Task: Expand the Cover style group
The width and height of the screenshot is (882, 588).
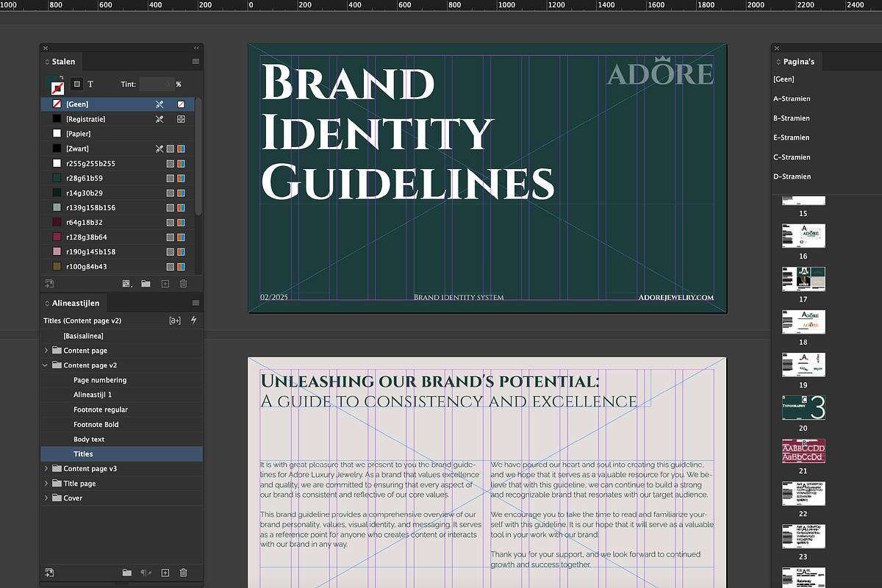Action: point(47,498)
